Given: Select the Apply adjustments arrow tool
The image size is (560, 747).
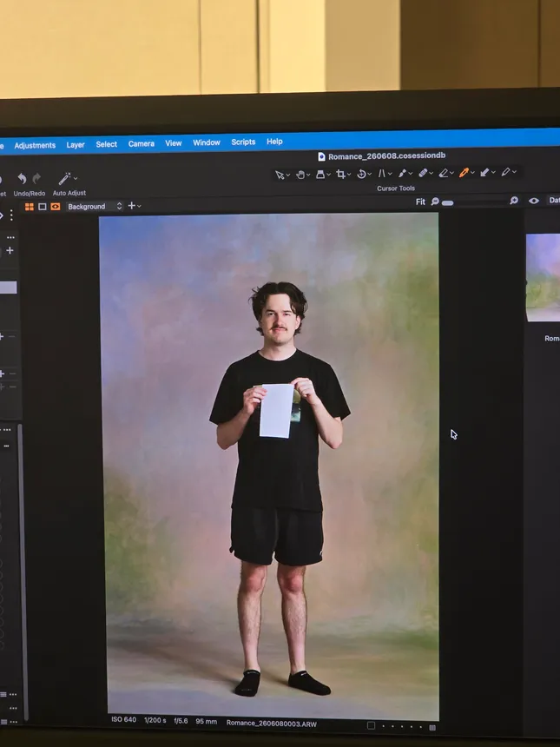Looking at the screenshot, I should (484, 171).
